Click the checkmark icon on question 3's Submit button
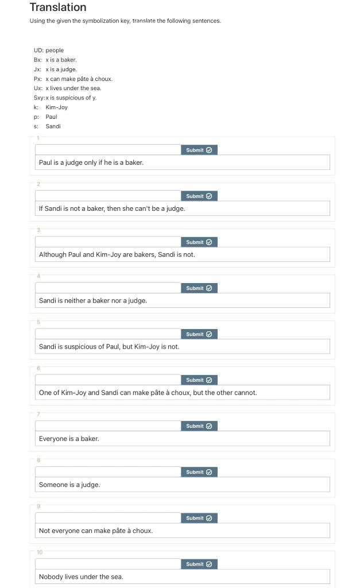364x588 pixels. point(209,242)
